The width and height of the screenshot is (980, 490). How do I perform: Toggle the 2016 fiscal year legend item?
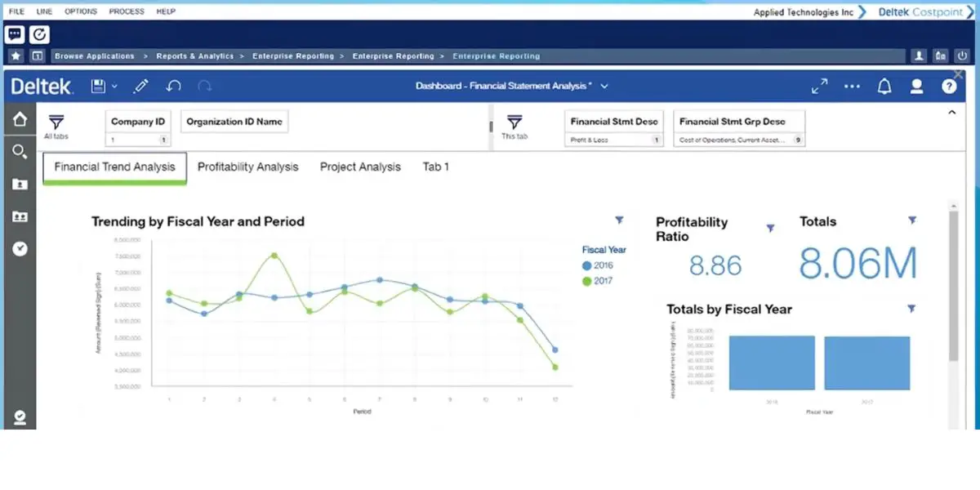[x=598, y=265]
